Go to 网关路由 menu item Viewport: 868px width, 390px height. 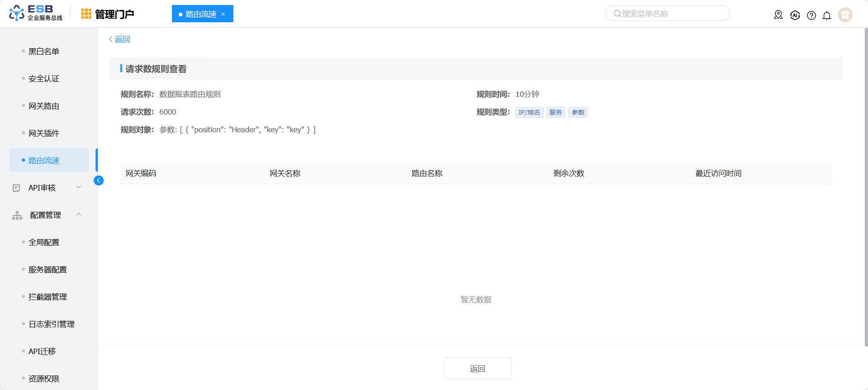[44, 106]
